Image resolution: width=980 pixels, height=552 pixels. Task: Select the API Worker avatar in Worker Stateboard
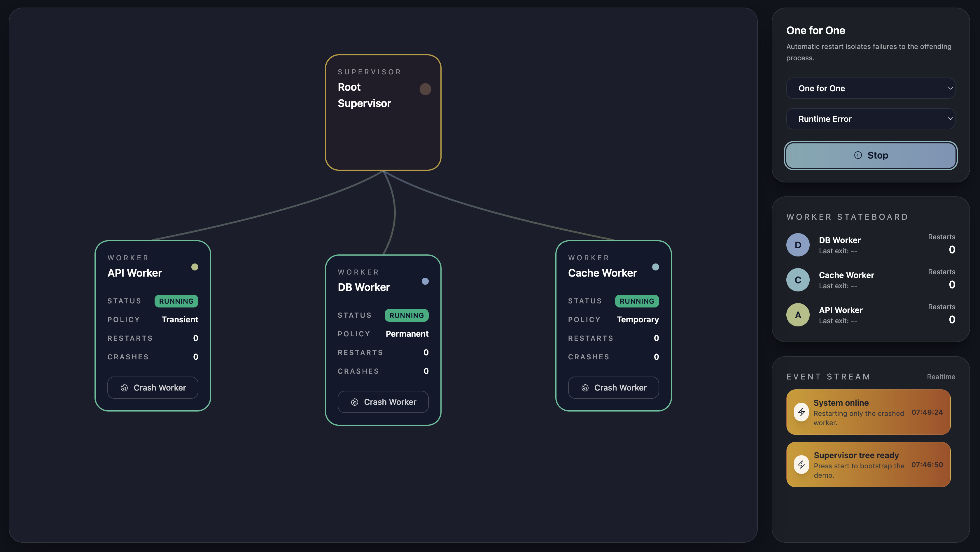(x=798, y=314)
